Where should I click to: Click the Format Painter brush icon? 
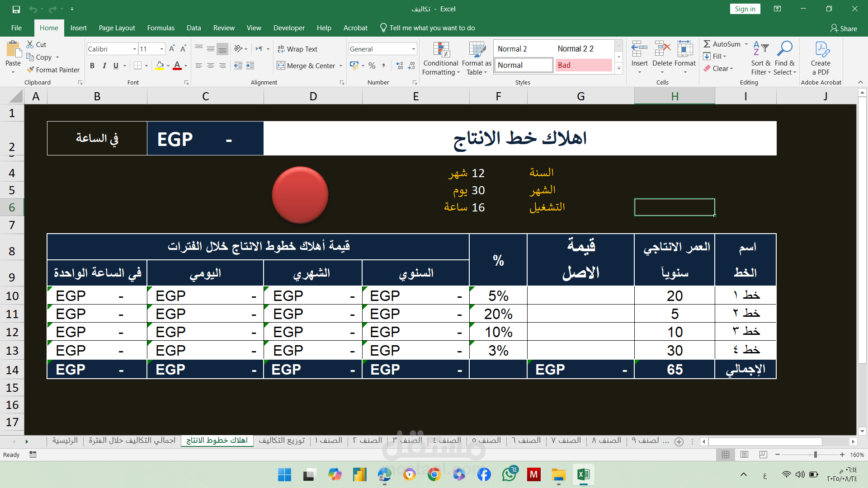pyautogui.click(x=31, y=70)
